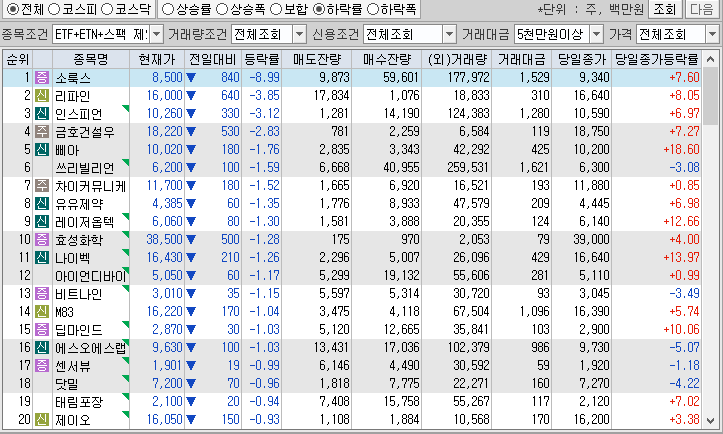Click the 증 badge beside 센서뷰
Image resolution: width=723 pixels, height=434 pixels.
pos(42,365)
